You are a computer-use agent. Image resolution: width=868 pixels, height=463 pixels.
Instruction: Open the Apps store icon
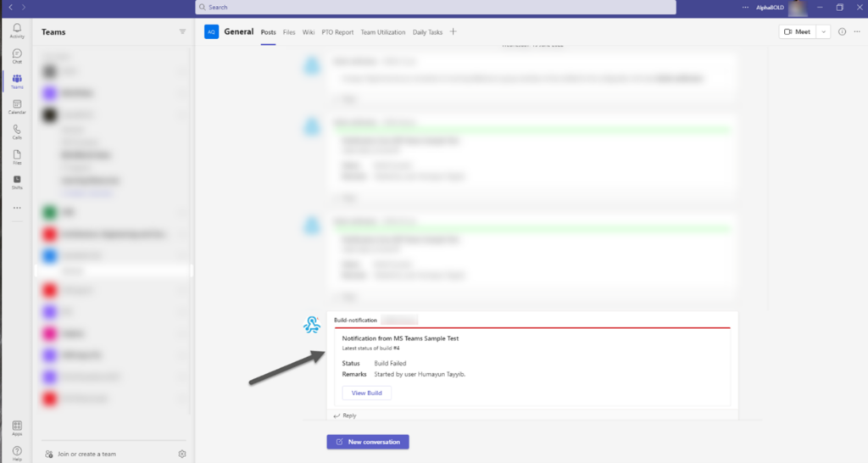pyautogui.click(x=17, y=427)
